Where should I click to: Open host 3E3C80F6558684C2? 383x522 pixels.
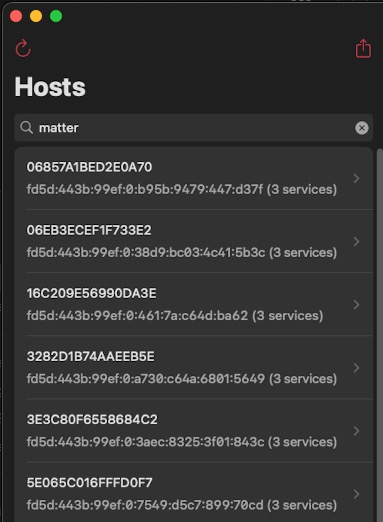tap(193, 431)
